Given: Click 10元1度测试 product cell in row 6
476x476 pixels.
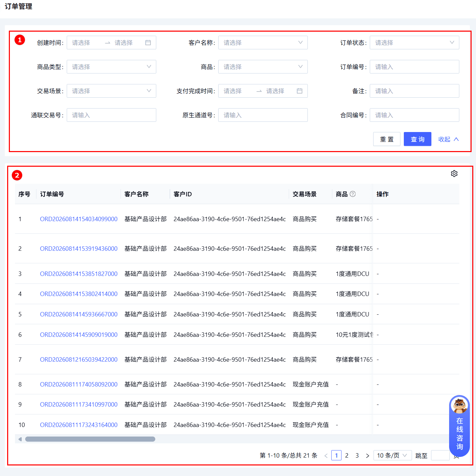Looking at the screenshot, I should 354,335.
